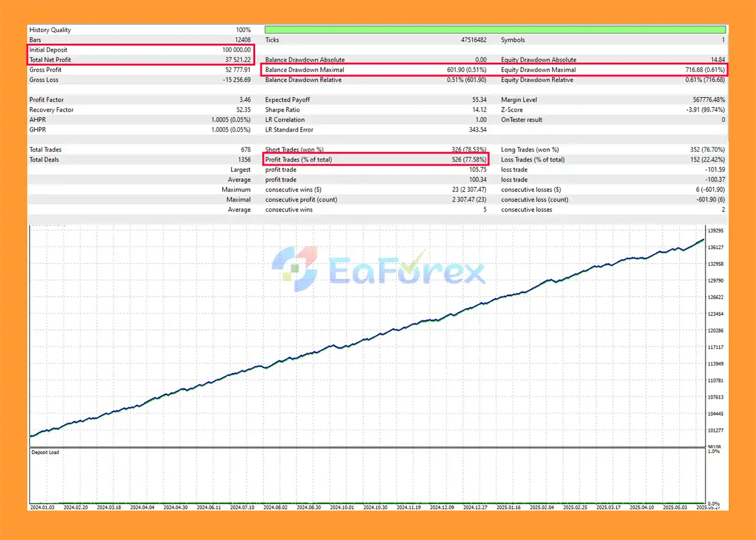Click the Initial Deposit label
The image size is (756, 540).
(48, 50)
